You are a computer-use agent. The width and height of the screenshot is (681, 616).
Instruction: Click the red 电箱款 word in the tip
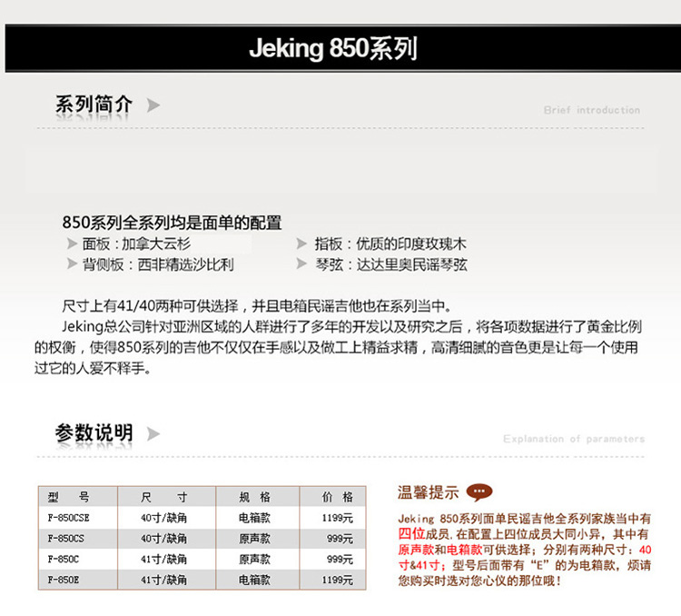click(x=465, y=550)
